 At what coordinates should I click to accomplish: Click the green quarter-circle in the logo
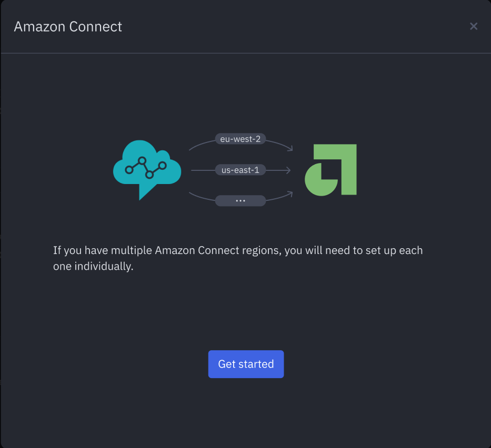(x=319, y=181)
